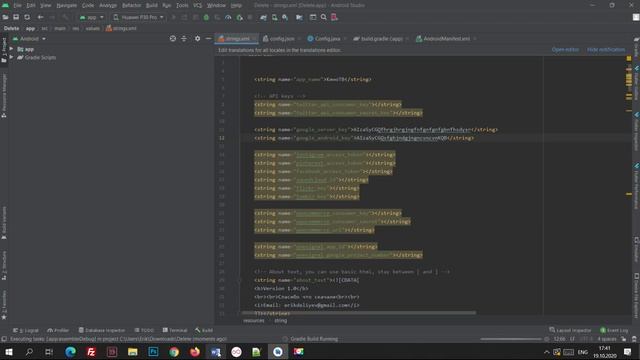The width and height of the screenshot is (640, 360).
Task: Open the Event Log panel
Action: tap(614, 330)
